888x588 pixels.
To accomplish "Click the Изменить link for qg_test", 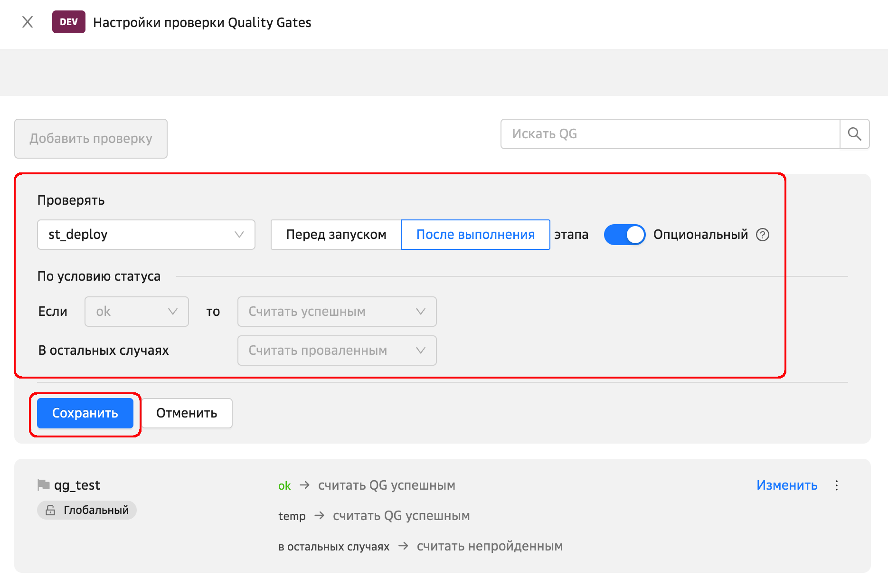I will point(786,485).
